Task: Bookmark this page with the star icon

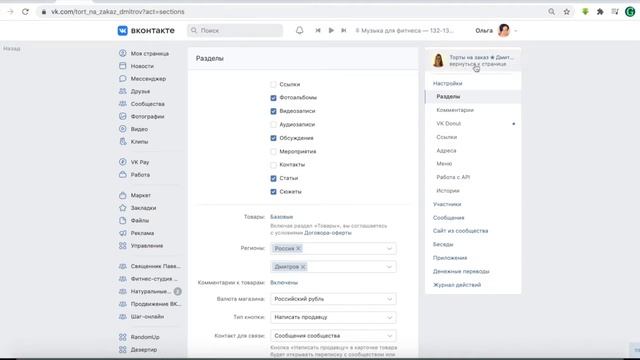Action: (x=567, y=12)
